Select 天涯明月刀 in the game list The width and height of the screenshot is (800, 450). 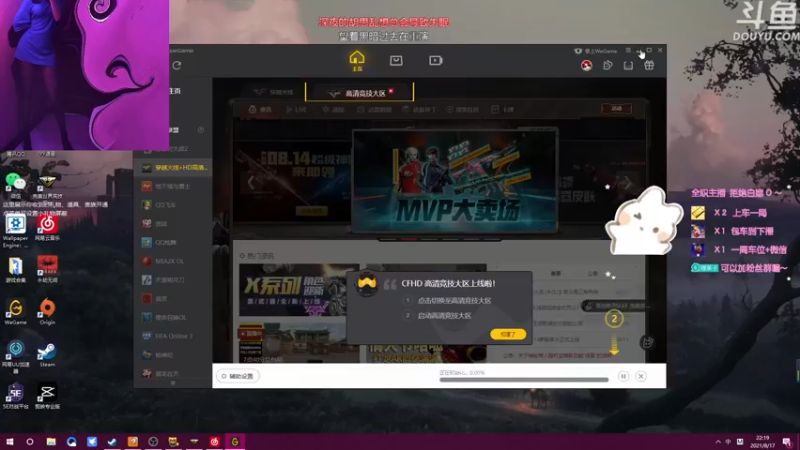coord(173,280)
